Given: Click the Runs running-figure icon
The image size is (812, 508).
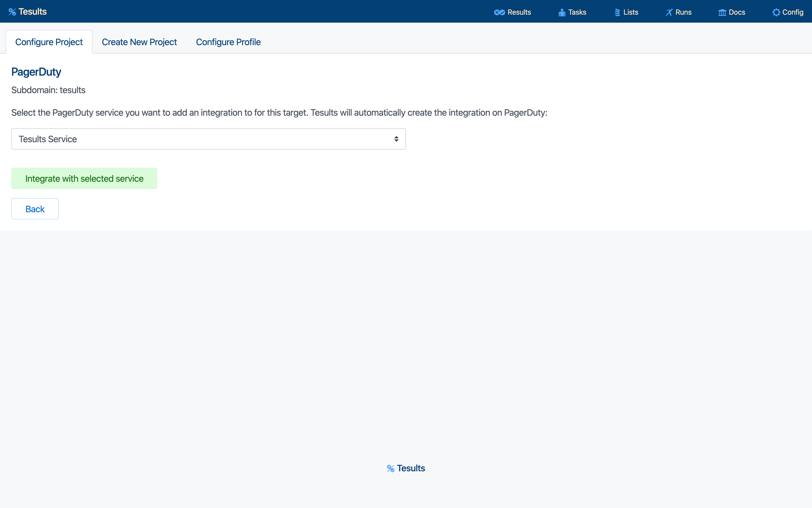Looking at the screenshot, I should (669, 12).
